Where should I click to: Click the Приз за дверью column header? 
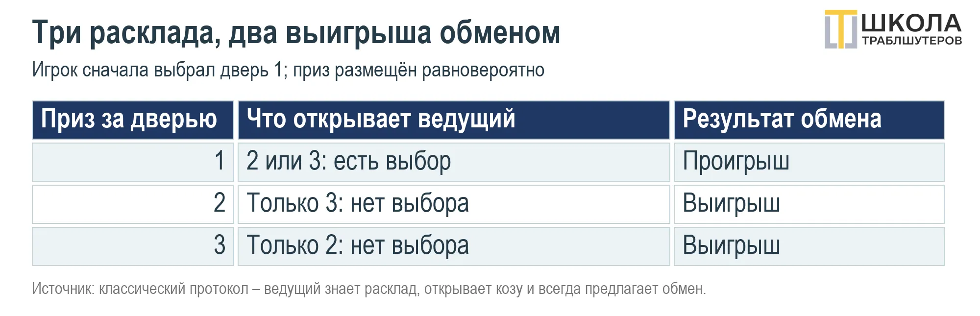[x=133, y=120]
